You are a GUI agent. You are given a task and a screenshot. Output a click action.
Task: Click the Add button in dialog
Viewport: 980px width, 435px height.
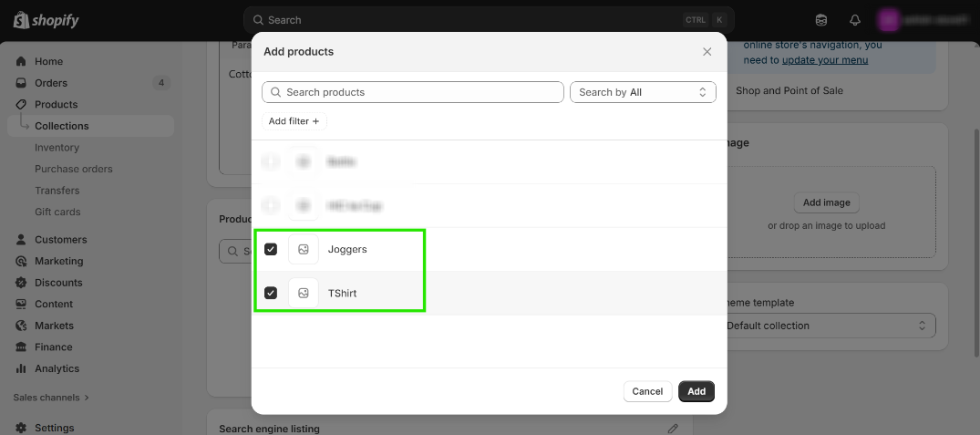coord(696,391)
